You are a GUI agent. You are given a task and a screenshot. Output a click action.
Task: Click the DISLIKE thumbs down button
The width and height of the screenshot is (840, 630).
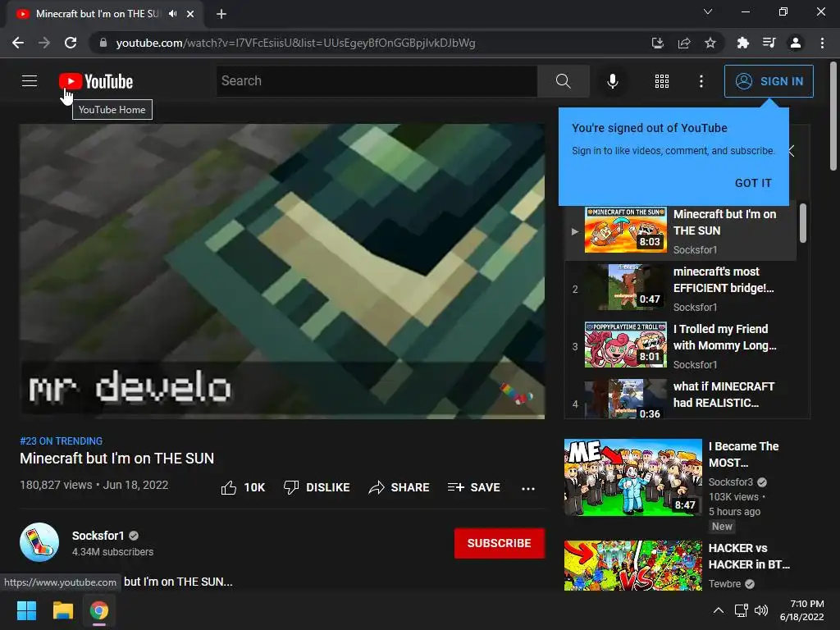point(317,487)
